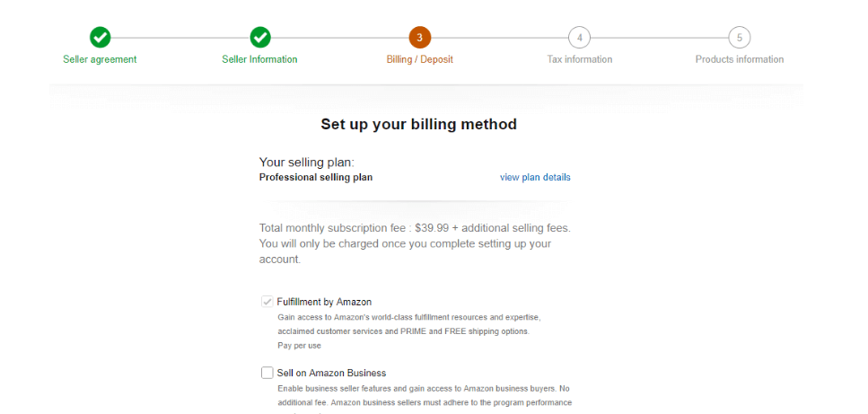Click the Sell on Amazon Business description paragraph

[423, 395]
